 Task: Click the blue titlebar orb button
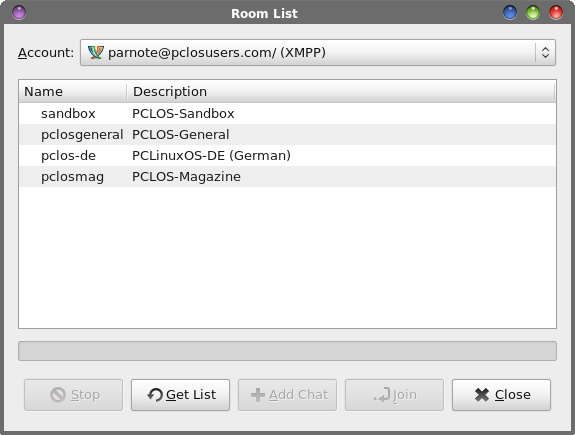[x=510, y=12]
